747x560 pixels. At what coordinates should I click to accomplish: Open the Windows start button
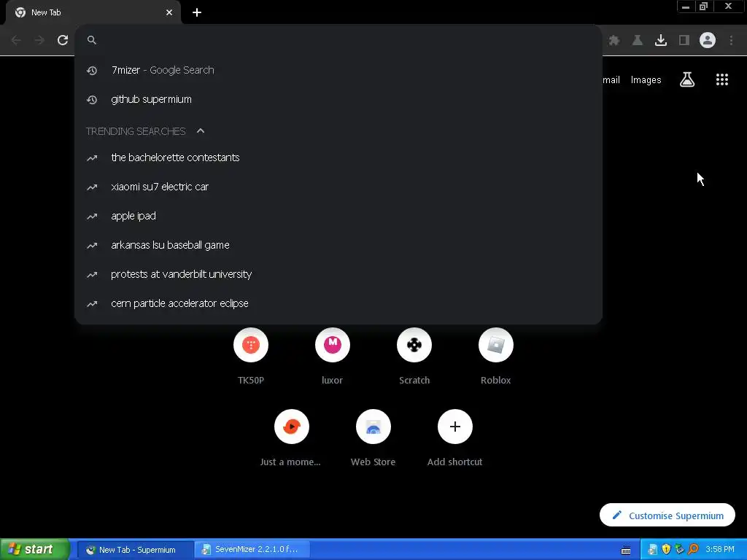tap(34, 549)
